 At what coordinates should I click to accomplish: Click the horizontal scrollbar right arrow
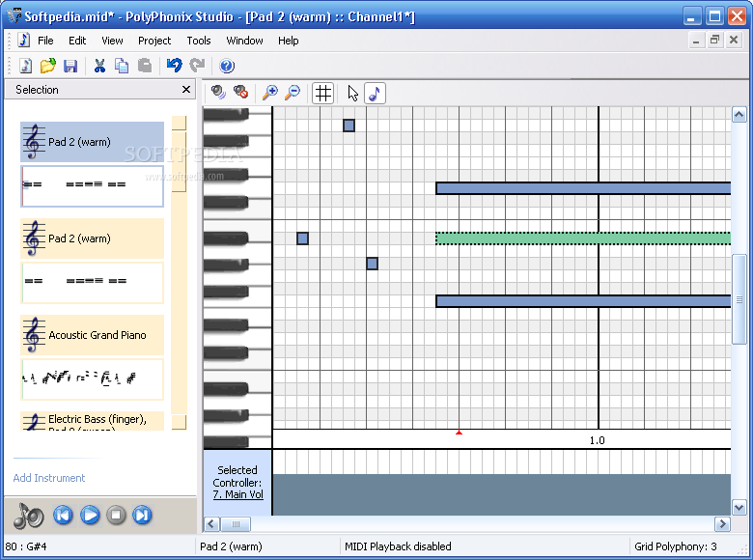pos(722,524)
